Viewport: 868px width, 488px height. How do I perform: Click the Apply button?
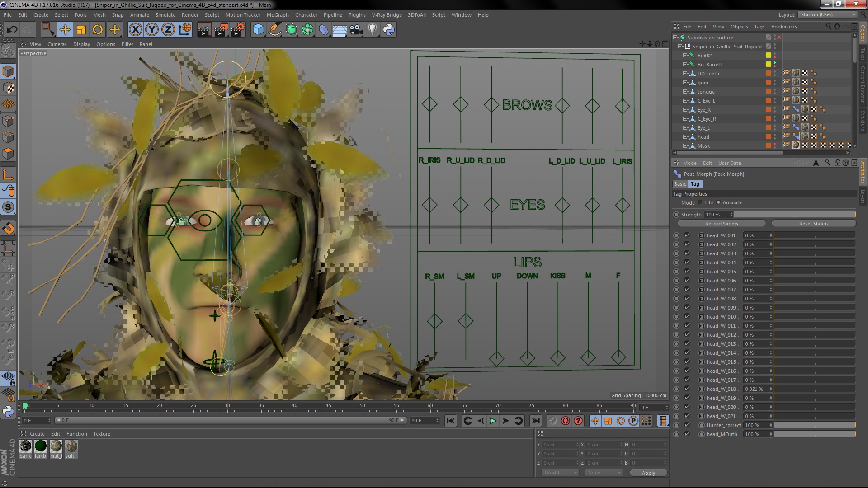[648, 473]
